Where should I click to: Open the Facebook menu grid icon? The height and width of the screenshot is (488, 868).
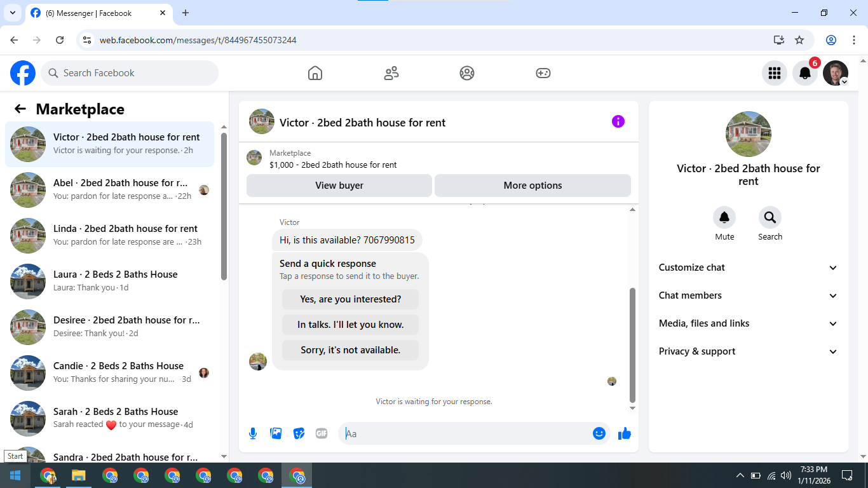coord(775,73)
